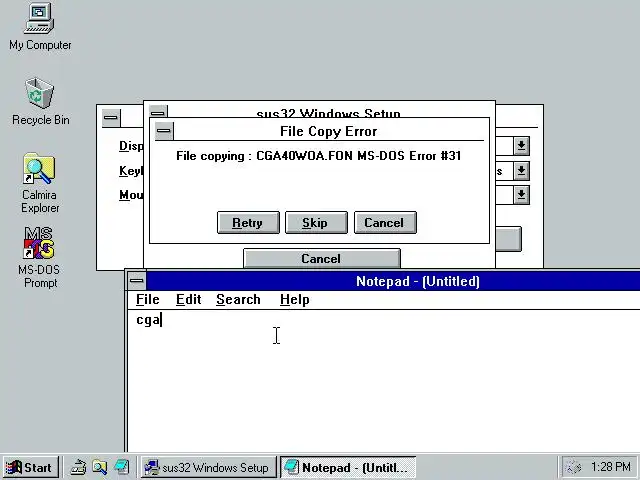640x480 pixels.
Task: Open control menu box of sus32 Windows Setup
Action: coord(158,111)
